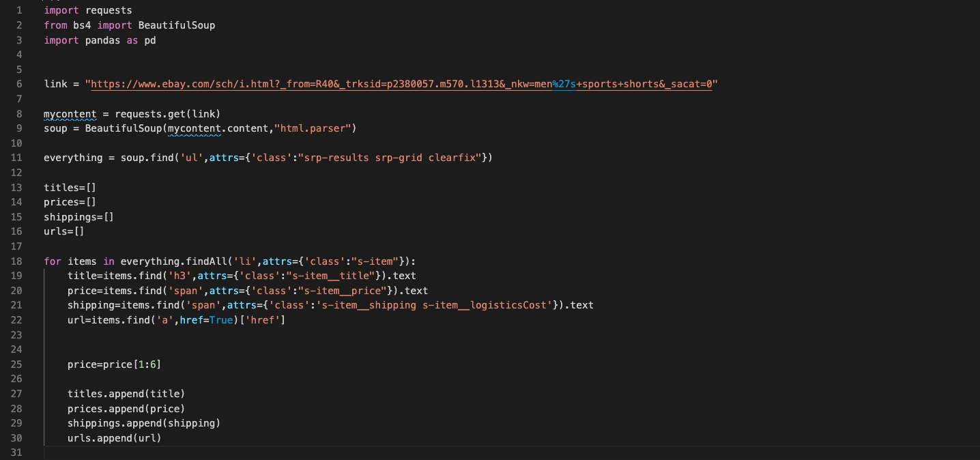Click "requests" in the first import line
This screenshot has height=460, width=980.
[x=109, y=10]
